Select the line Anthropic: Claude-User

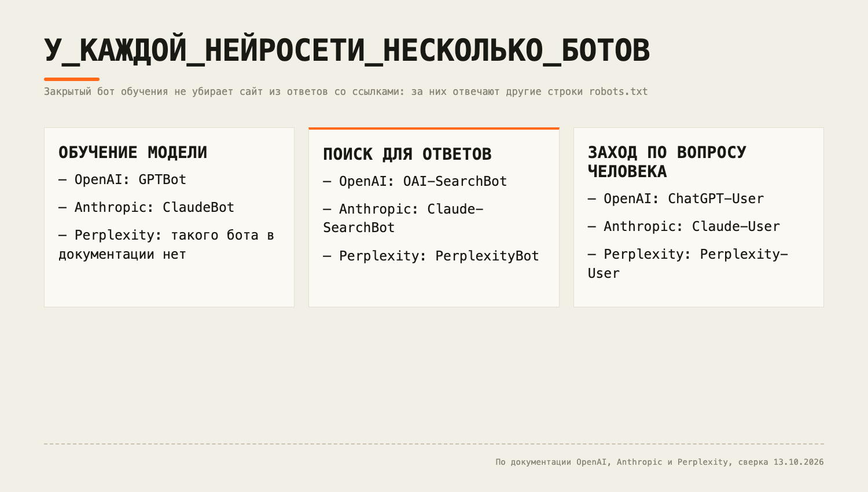click(x=684, y=226)
